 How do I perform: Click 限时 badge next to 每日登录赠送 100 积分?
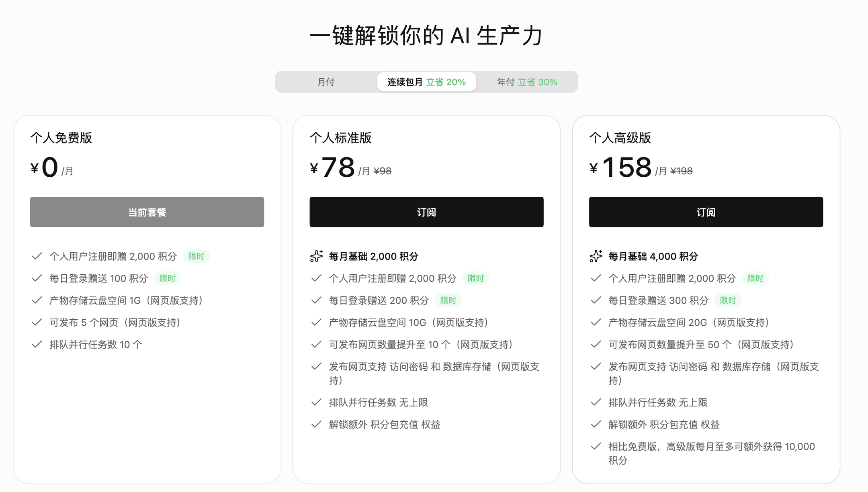(x=168, y=278)
